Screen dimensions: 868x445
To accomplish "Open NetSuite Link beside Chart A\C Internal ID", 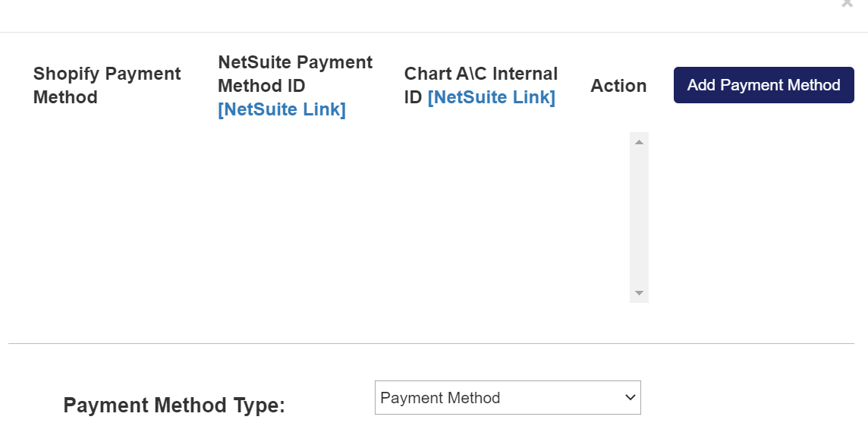I will coord(491,97).
